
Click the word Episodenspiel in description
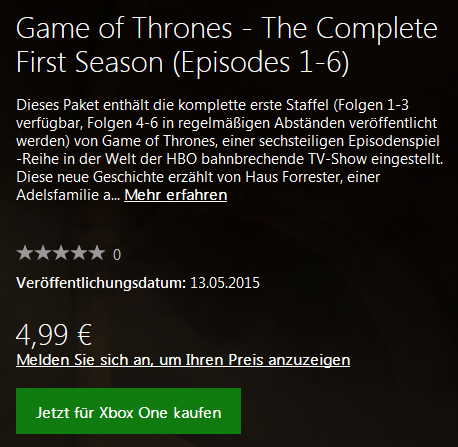tap(394, 141)
